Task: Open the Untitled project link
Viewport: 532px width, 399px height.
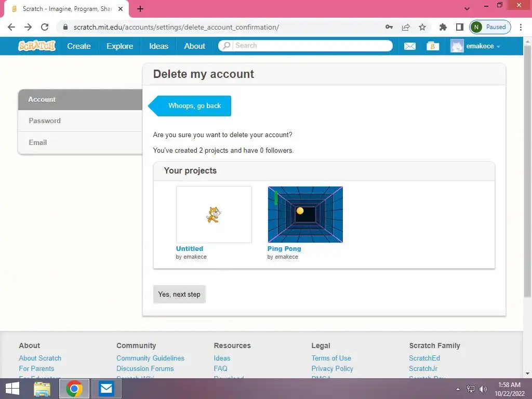Action: click(x=189, y=248)
